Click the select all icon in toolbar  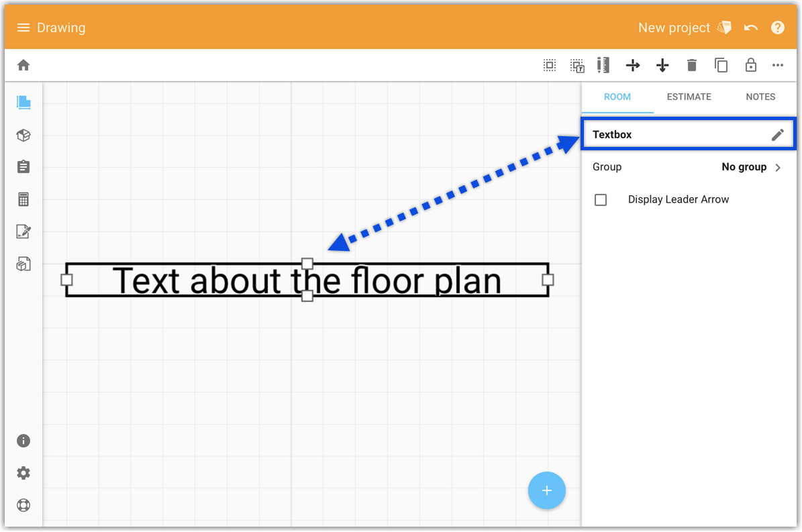click(x=550, y=66)
